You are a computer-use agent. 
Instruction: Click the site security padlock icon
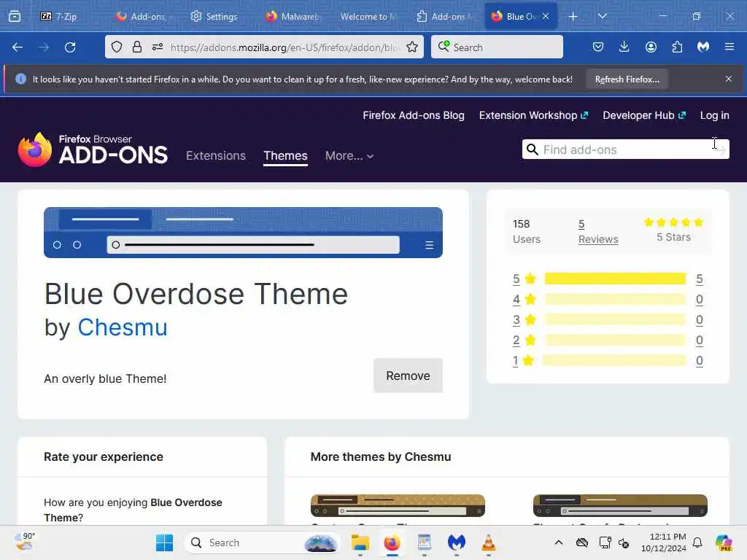[137, 47]
